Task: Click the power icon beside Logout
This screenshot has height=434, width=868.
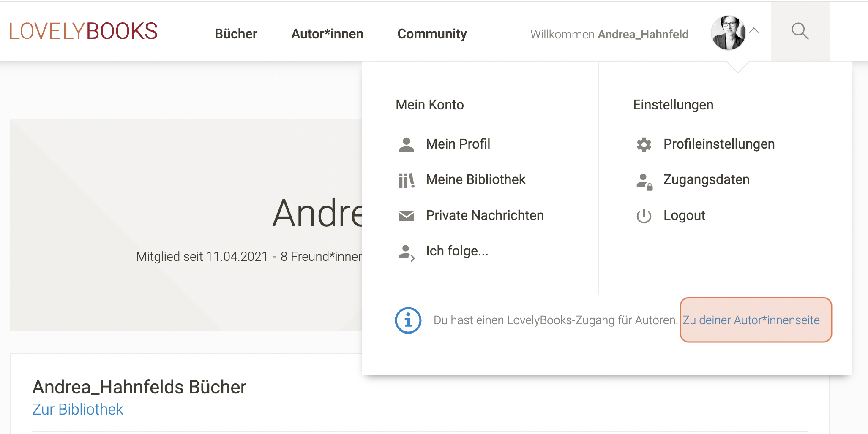Action: 644,216
